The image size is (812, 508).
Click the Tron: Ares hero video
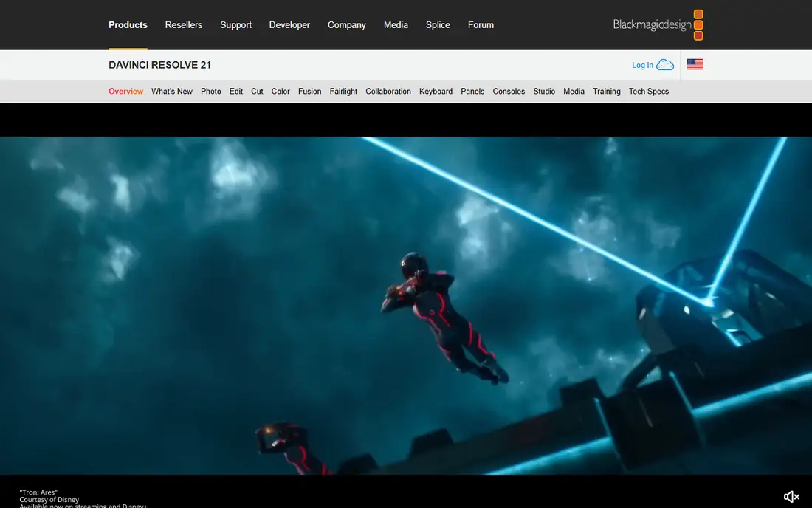tap(406, 306)
